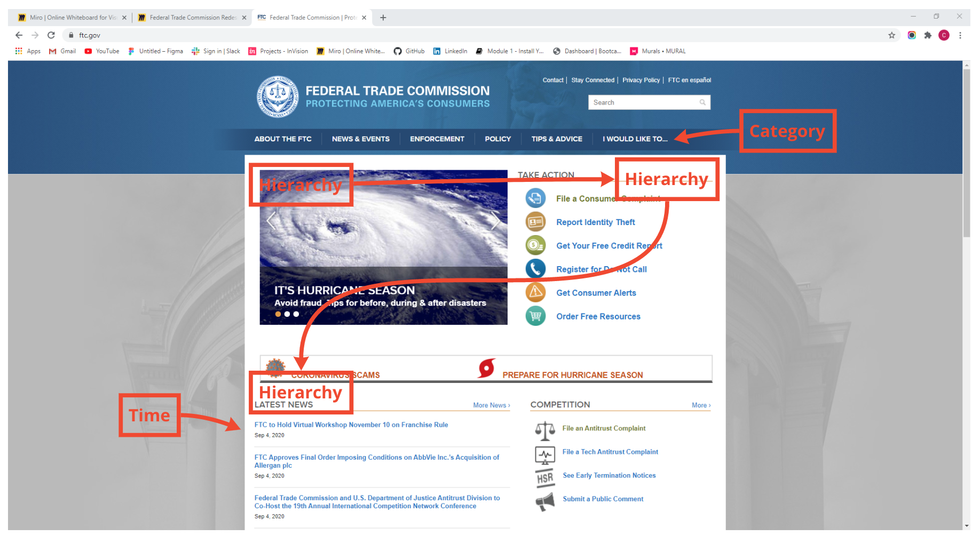980x544 pixels.
Task: Open a new browser tab
Action: point(383,18)
